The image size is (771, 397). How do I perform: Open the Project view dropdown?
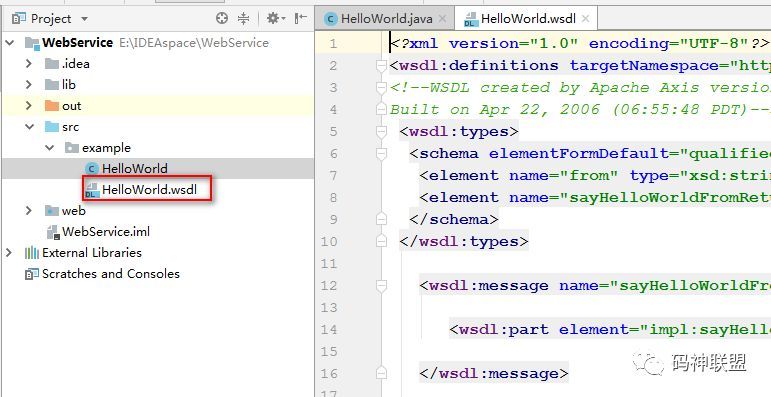[x=84, y=19]
